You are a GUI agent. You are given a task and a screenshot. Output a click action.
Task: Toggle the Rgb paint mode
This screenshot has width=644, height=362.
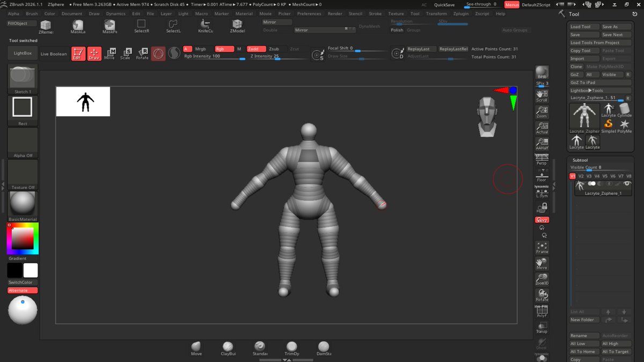pyautogui.click(x=224, y=49)
